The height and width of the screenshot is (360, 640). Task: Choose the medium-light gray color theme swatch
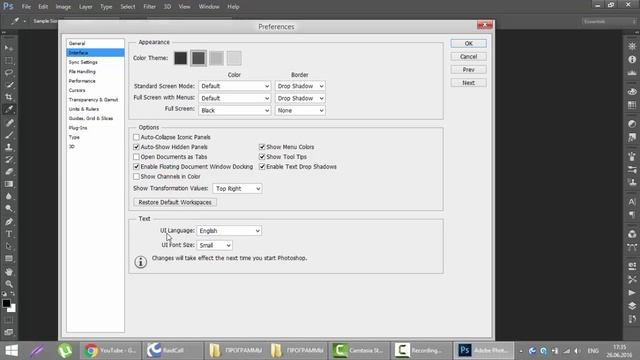pyautogui.click(x=216, y=58)
